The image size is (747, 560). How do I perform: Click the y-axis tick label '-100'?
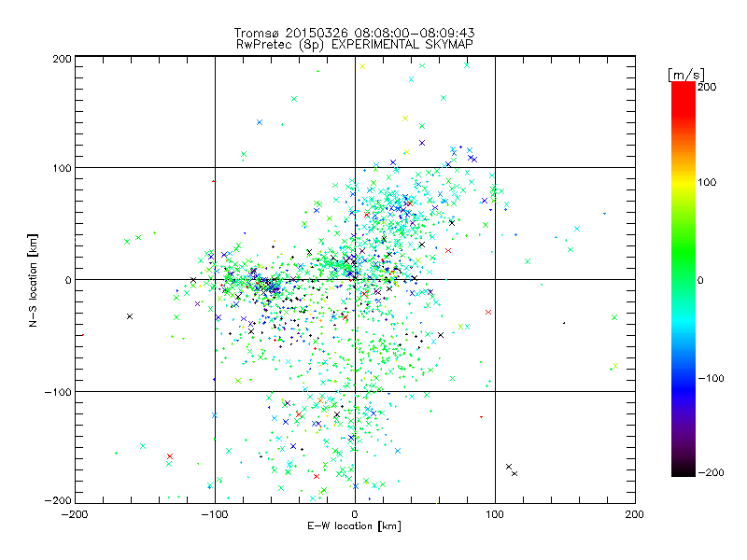coord(58,392)
